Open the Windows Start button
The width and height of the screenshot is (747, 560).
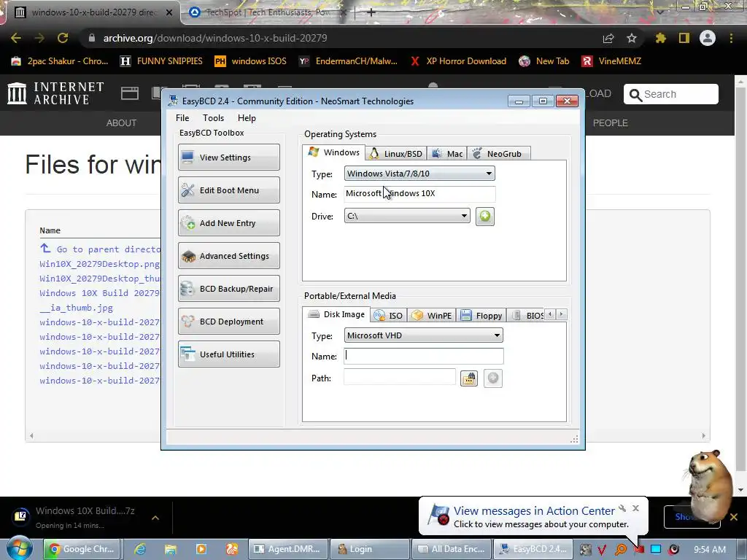pyautogui.click(x=19, y=548)
